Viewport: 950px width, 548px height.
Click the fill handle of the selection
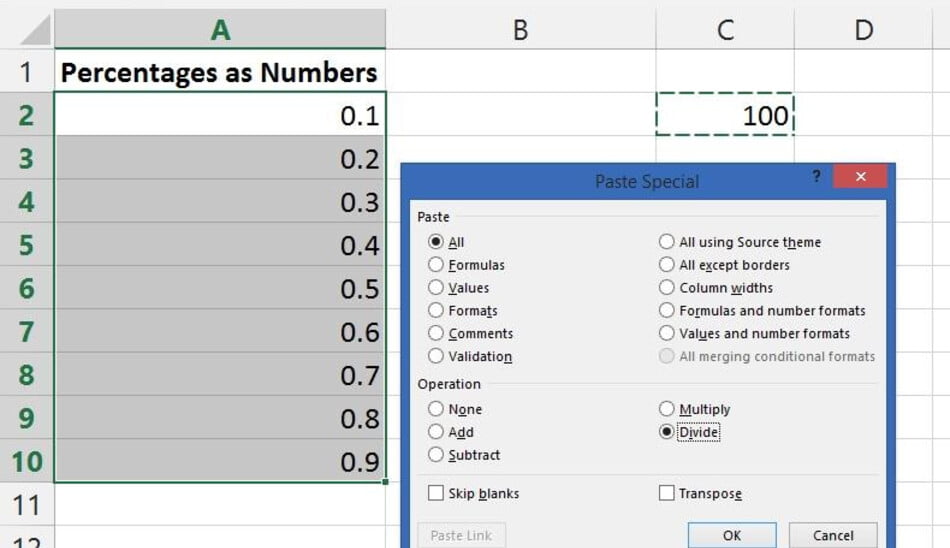point(385,482)
